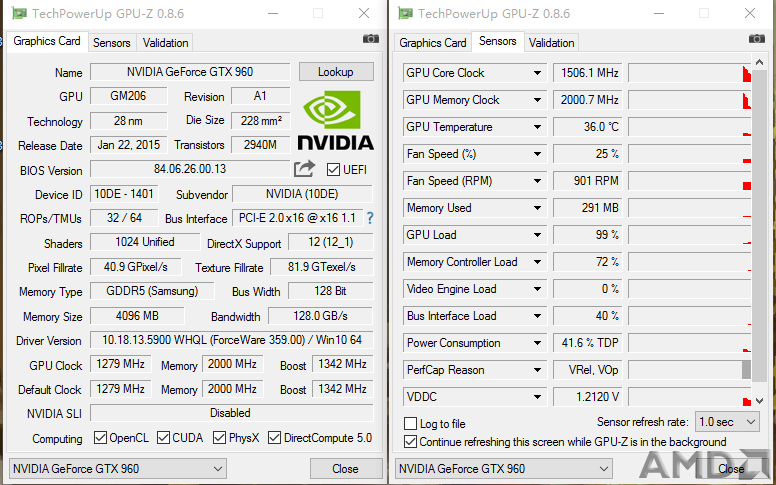This screenshot has width=776, height=485.
Task: Click the Device ID value 10DE - 1401
Action: (x=124, y=194)
